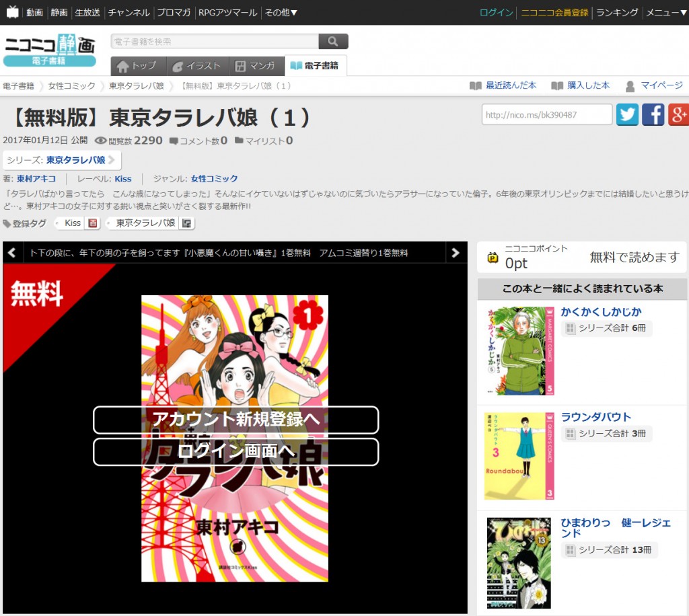Open the 動画 menu item
Viewport: 689px width, 616px height.
tap(34, 12)
